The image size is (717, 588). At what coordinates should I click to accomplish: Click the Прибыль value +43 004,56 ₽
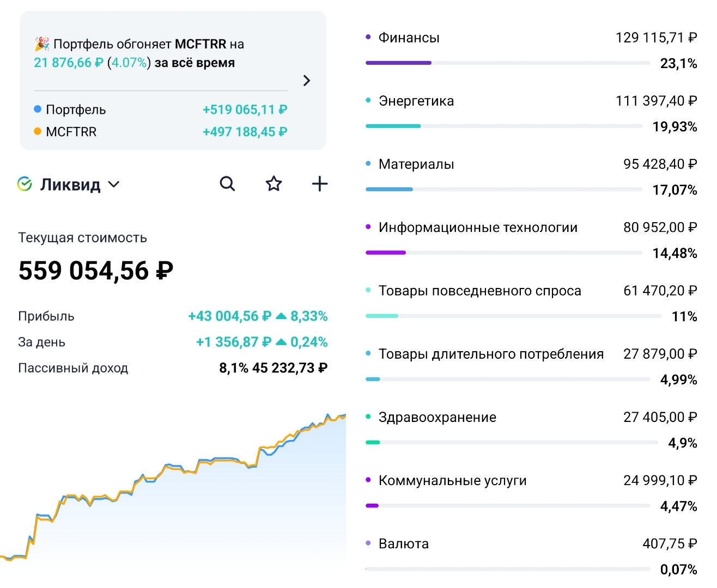229,316
